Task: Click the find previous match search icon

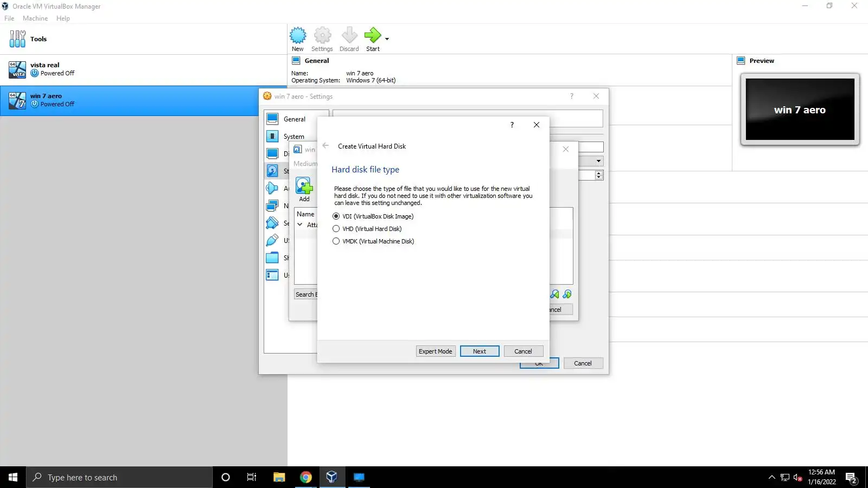Action: [554, 294]
